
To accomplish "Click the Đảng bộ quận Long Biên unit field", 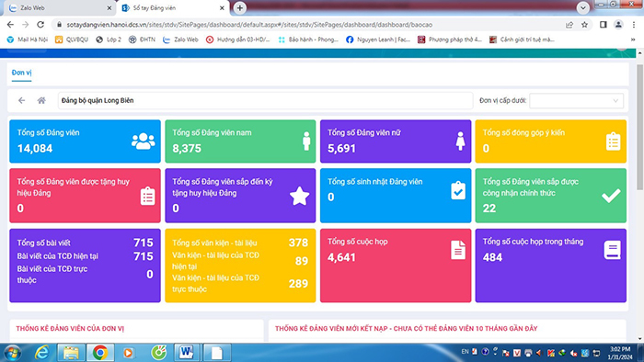I will pyautogui.click(x=265, y=100).
